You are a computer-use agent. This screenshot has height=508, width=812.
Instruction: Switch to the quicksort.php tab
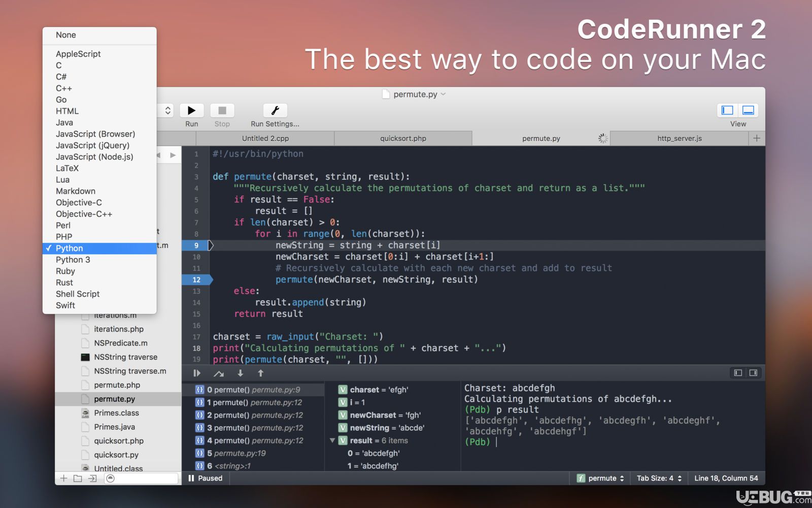tap(403, 138)
